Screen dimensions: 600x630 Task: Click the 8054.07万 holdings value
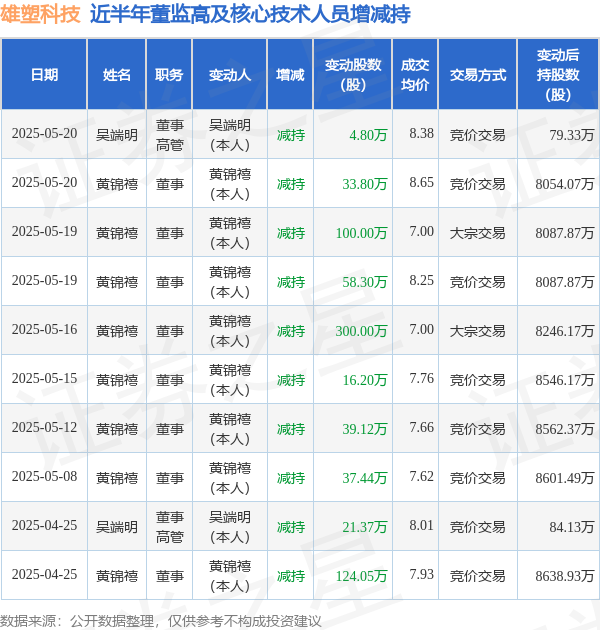(x=565, y=184)
